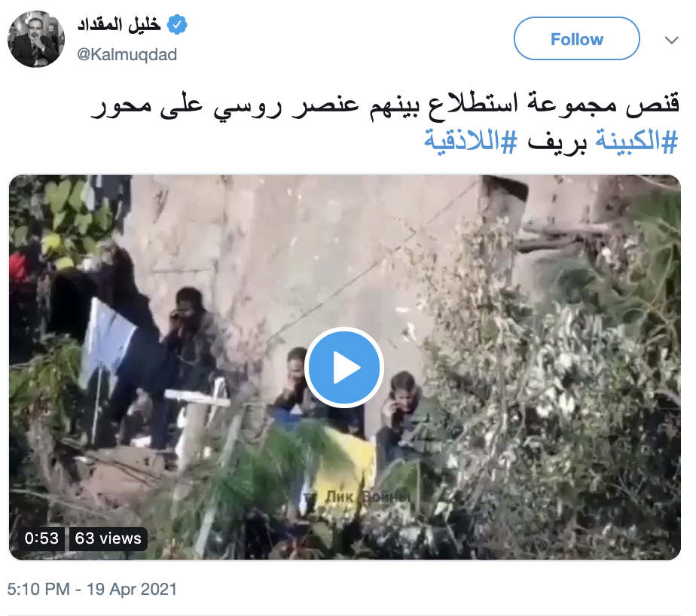The image size is (696, 616).
Task: Open the @Kalmuqdad handle link
Action: [x=127, y=54]
